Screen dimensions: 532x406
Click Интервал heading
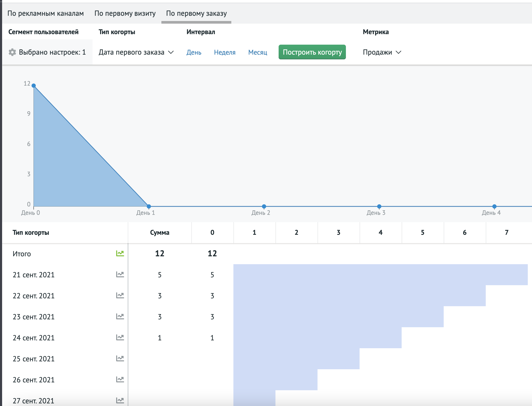201,32
